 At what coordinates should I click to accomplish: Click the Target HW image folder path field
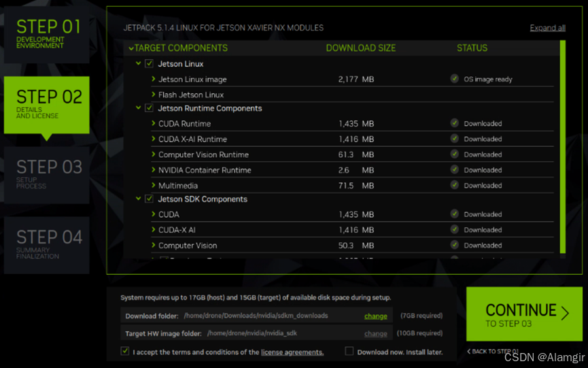256,333
